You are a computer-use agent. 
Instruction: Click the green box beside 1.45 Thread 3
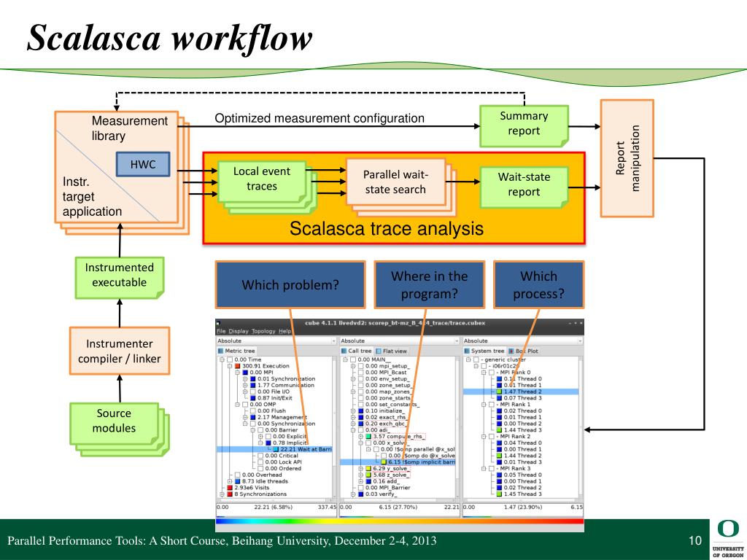tap(499, 494)
